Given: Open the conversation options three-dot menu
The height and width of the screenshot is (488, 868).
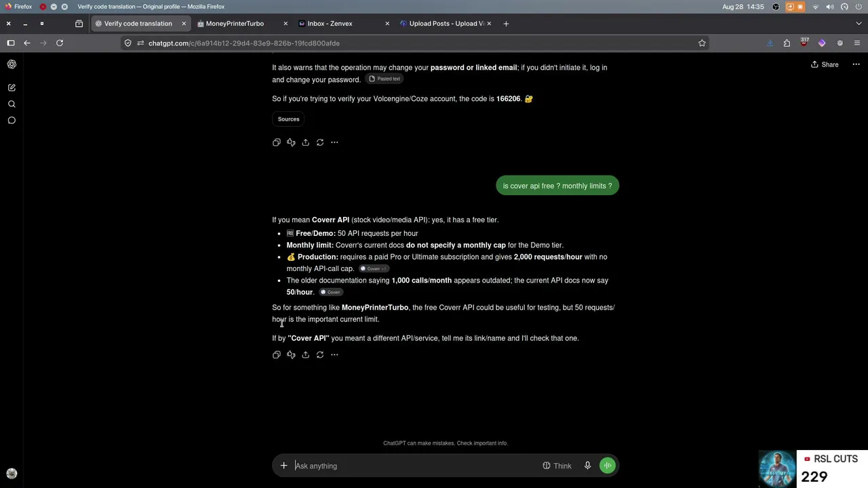Looking at the screenshot, I should (x=856, y=64).
